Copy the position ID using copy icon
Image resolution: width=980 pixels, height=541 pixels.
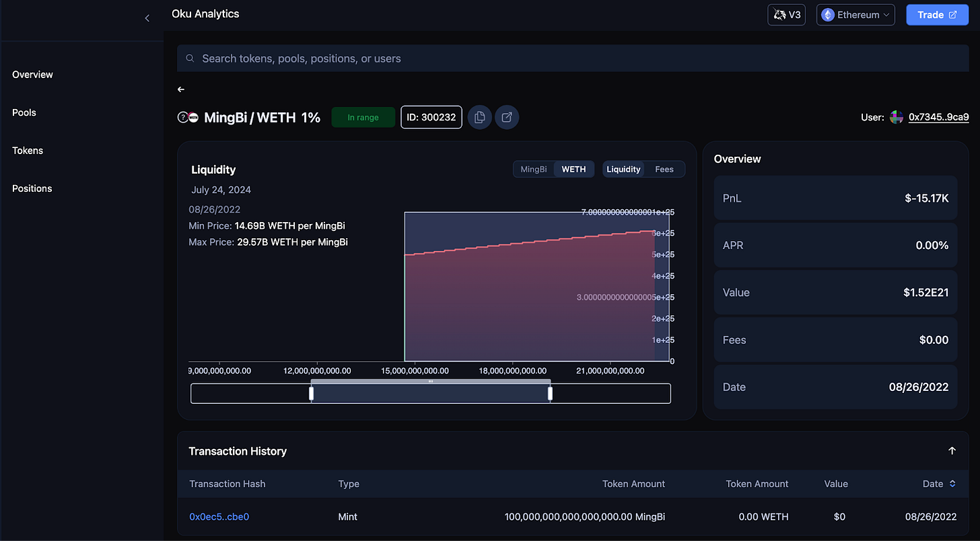[479, 117]
